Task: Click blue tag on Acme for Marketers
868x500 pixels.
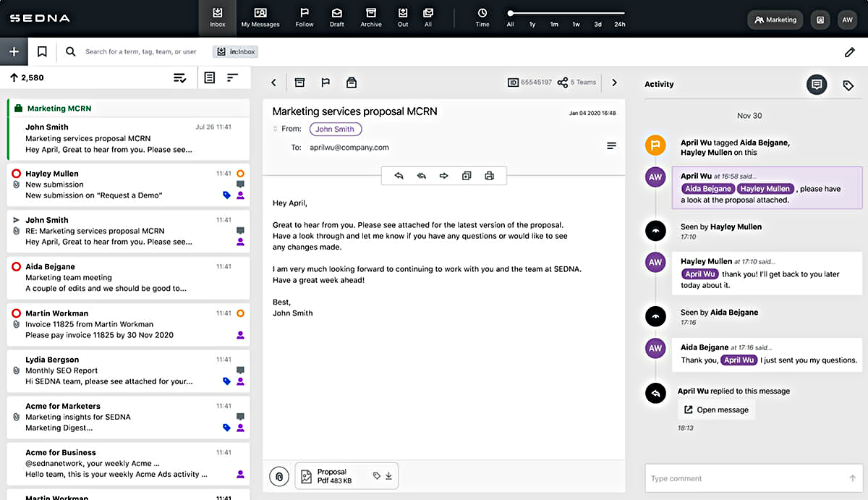Action: 226,428
